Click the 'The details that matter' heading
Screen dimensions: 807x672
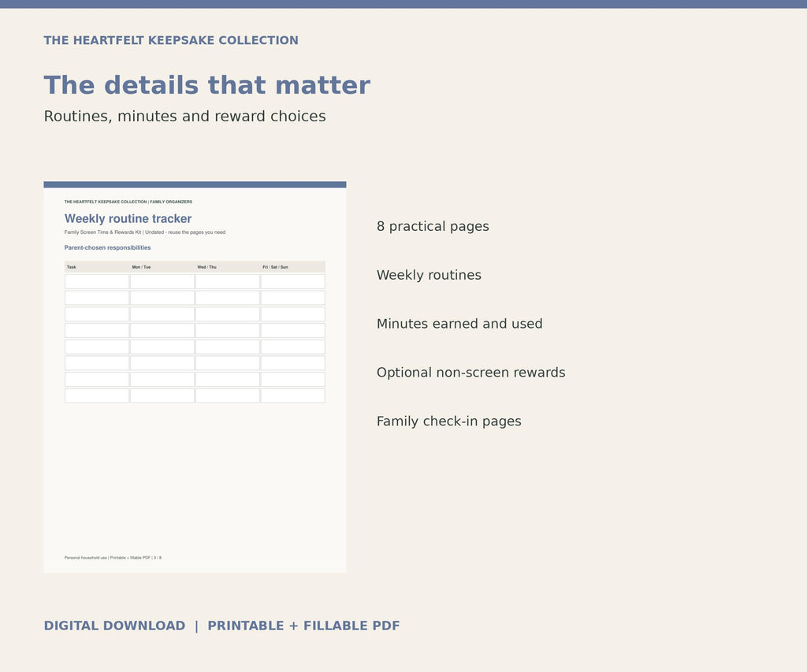tap(207, 85)
